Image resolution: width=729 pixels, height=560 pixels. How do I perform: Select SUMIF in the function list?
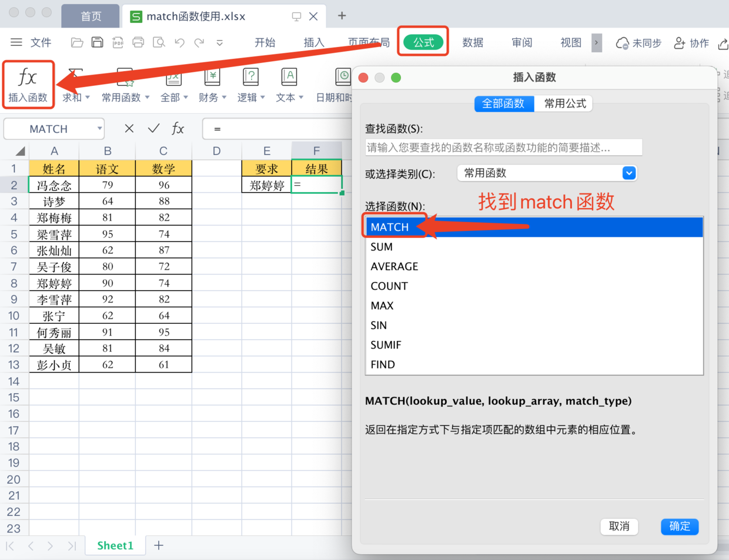click(534, 344)
